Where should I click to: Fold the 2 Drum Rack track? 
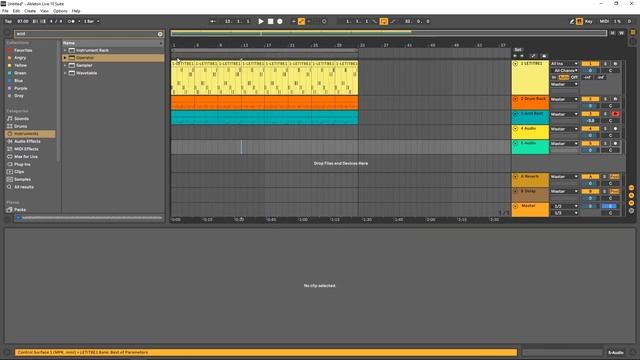[516, 99]
